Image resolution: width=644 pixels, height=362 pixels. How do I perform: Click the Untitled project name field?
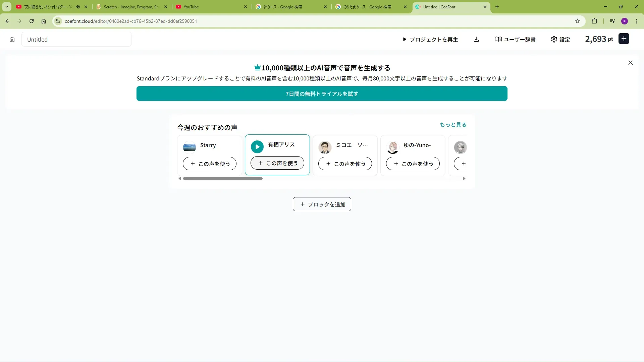coord(76,40)
